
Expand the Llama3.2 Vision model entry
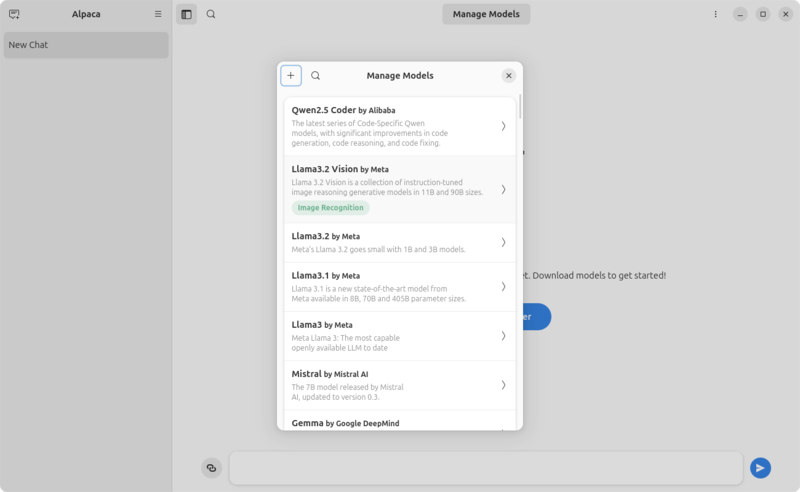point(503,189)
